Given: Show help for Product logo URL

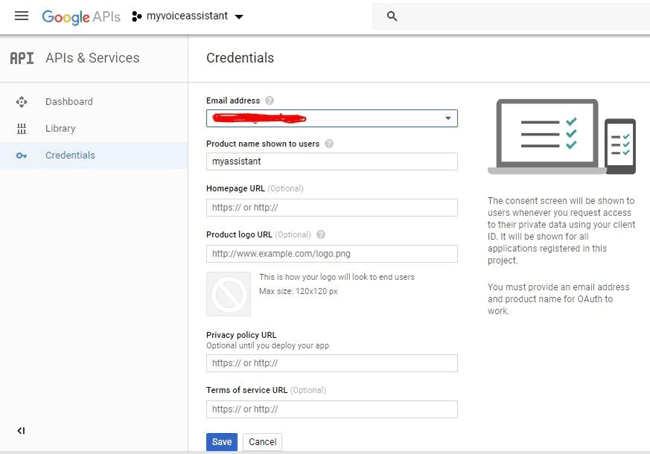Looking at the screenshot, I should click(321, 235).
